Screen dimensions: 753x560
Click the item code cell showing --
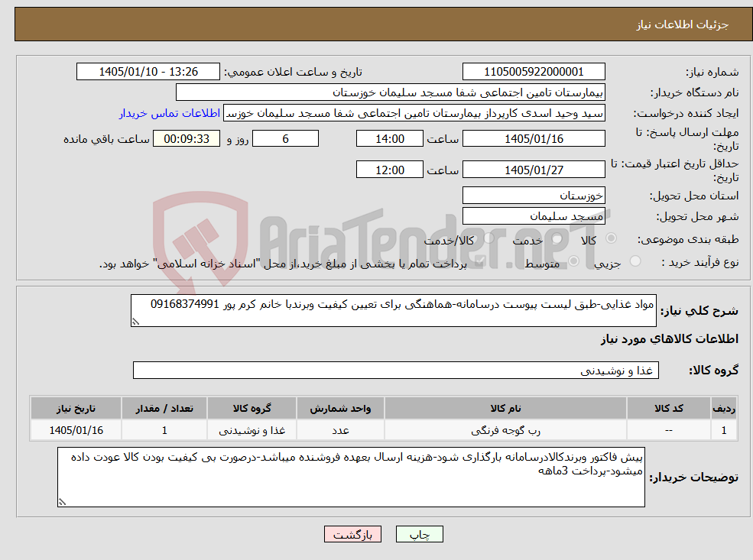click(x=668, y=430)
